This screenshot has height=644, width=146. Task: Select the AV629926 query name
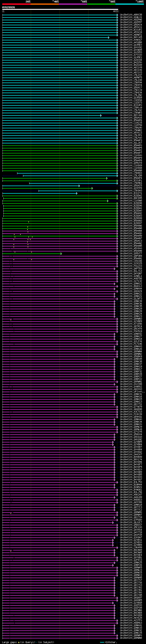8,7
